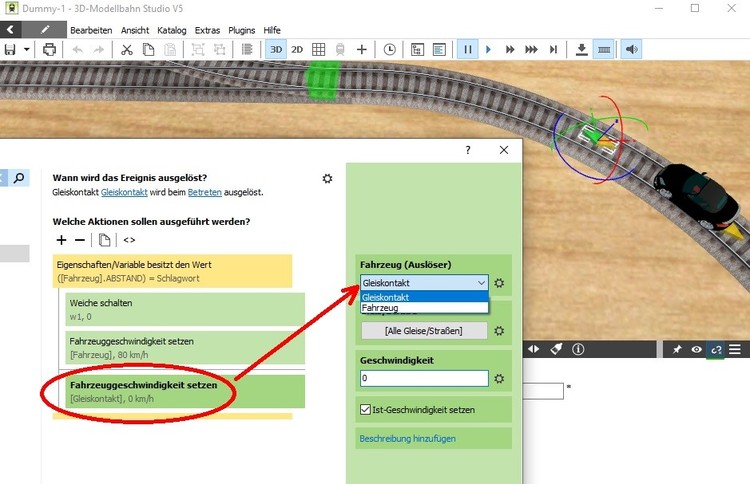
Task: Open the Plugins menu
Action: tap(242, 30)
